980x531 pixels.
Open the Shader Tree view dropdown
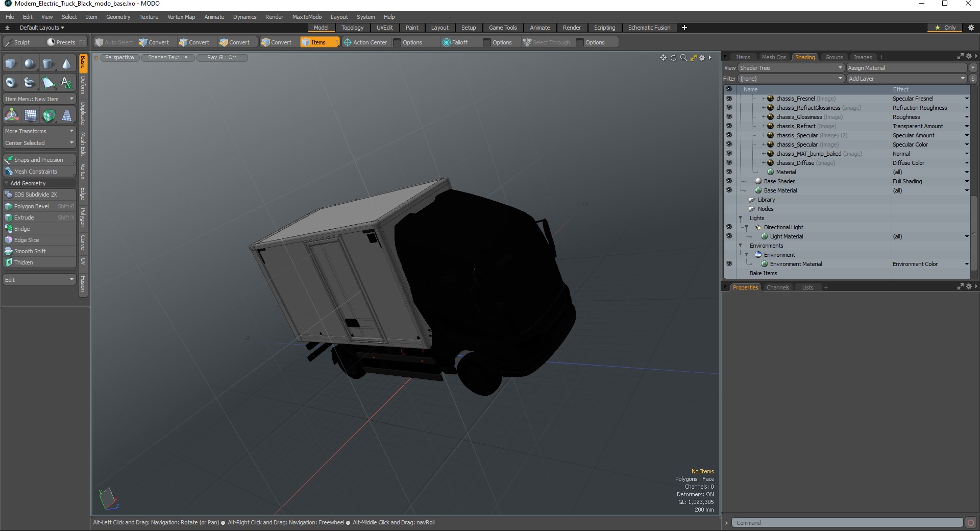(791, 68)
